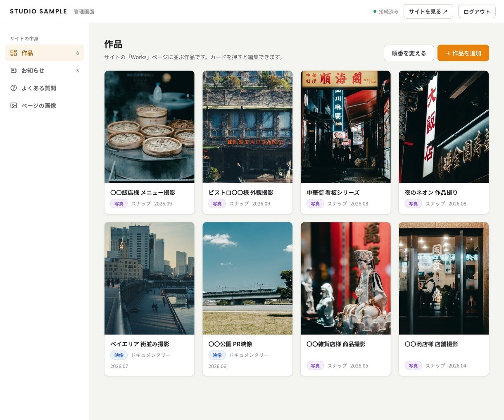This screenshot has height=420, width=504.
Task: Click the 写真 tag on 〇〇飯店様 card
Action: tap(119, 204)
